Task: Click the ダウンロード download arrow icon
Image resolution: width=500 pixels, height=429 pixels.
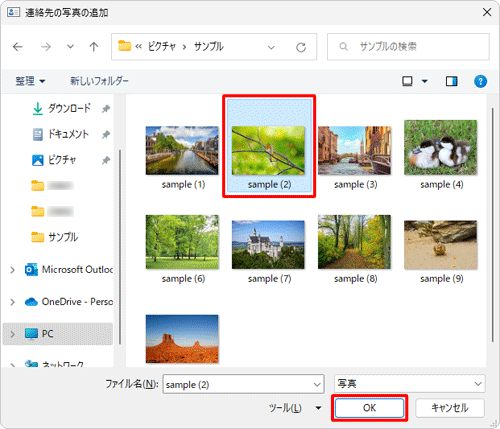Action: tap(38, 109)
